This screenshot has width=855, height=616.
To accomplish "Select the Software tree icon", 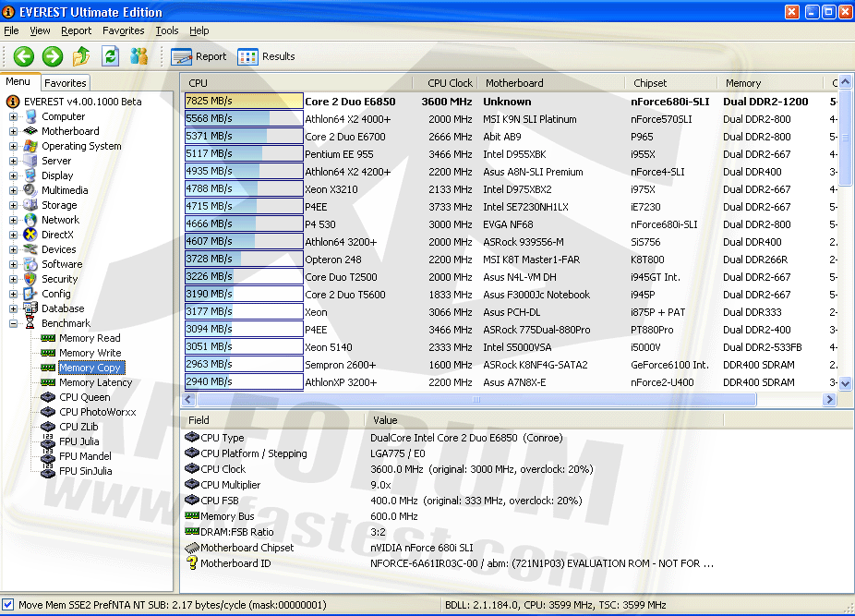I will (x=30, y=263).
